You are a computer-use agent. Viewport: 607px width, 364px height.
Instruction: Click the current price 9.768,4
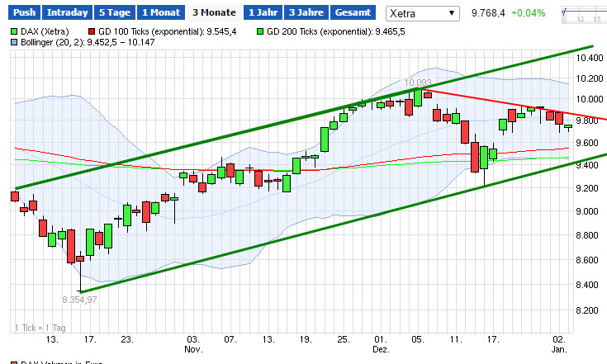coord(489,13)
